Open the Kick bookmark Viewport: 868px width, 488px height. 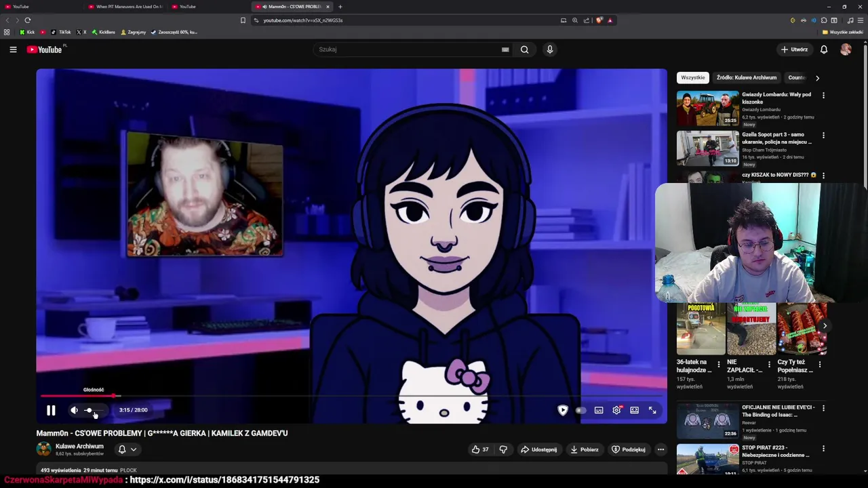[27, 32]
